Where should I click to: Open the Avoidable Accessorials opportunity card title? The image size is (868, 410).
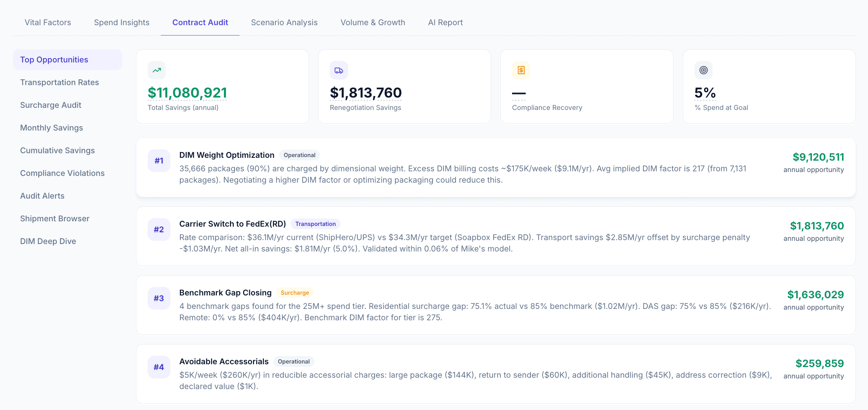tap(224, 361)
